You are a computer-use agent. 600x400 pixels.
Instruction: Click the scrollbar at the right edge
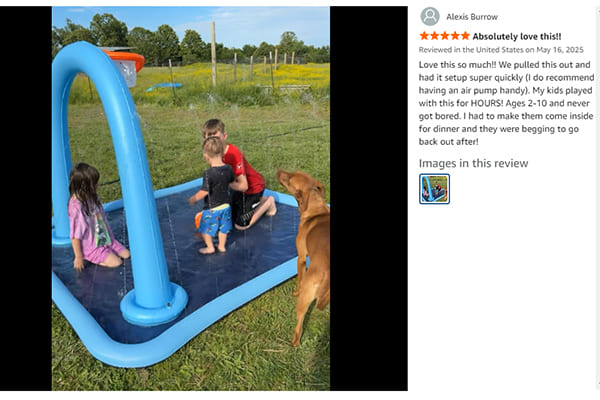click(x=598, y=198)
